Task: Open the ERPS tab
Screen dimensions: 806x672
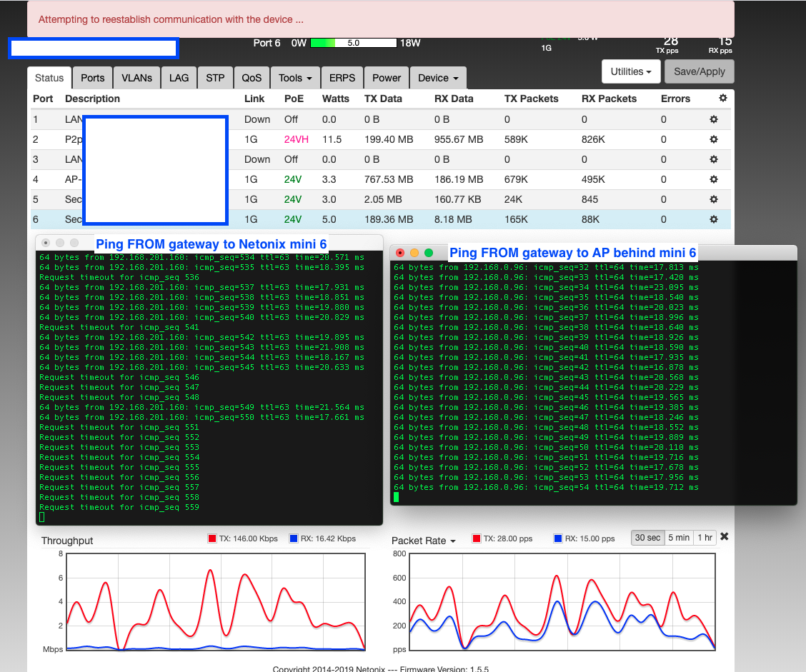Action: (342, 78)
